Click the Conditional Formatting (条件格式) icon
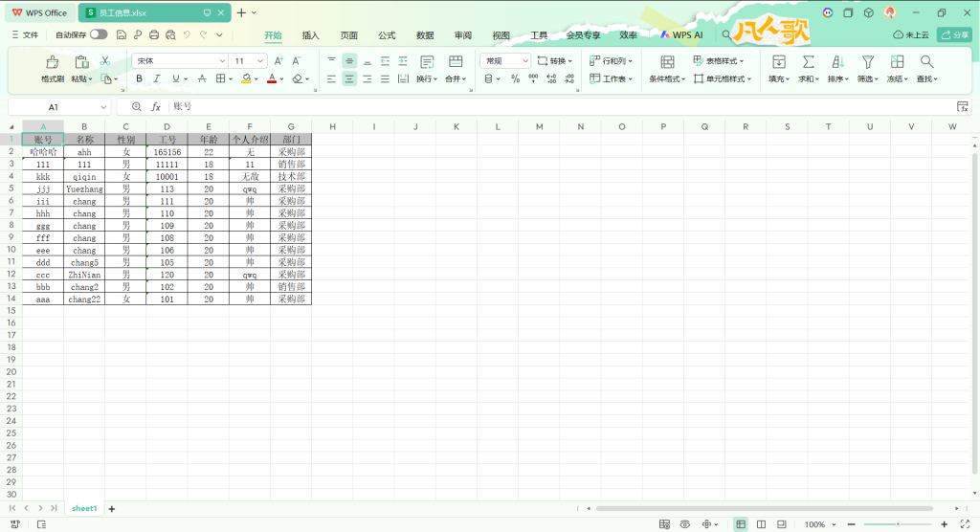The width and height of the screenshot is (980, 532). point(667,62)
